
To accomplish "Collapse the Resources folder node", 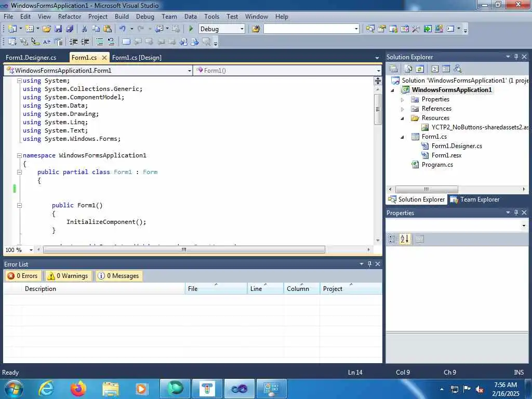I will pyautogui.click(x=403, y=118).
